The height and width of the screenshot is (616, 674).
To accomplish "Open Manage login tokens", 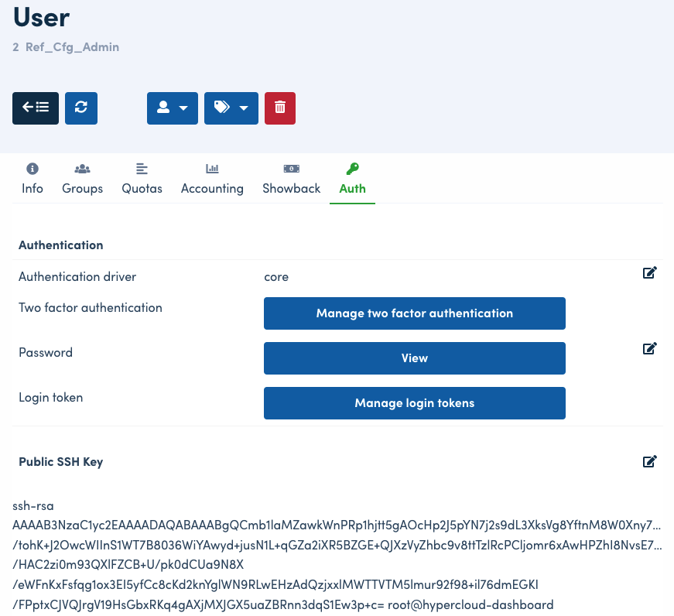I will pyautogui.click(x=414, y=403).
